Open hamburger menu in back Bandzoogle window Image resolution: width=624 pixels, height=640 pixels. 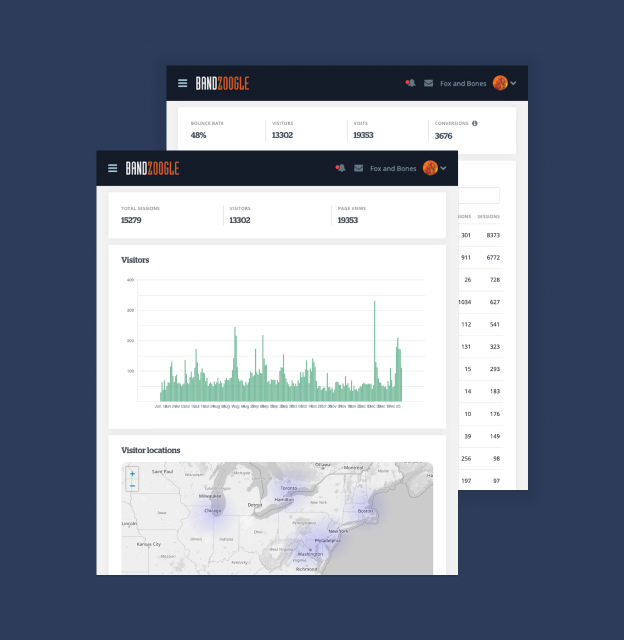[x=182, y=83]
